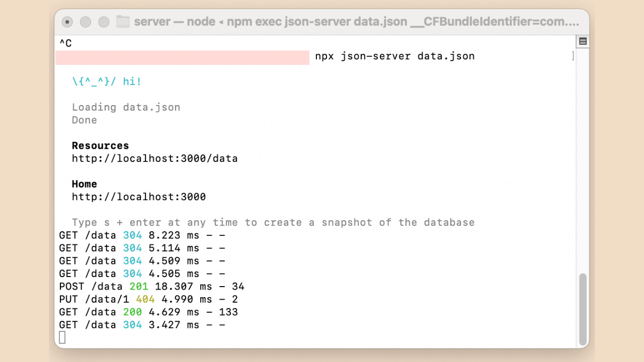The width and height of the screenshot is (644, 362).
Task: Click the GET /data 304 3.427 ms log line
Action: pos(142,325)
